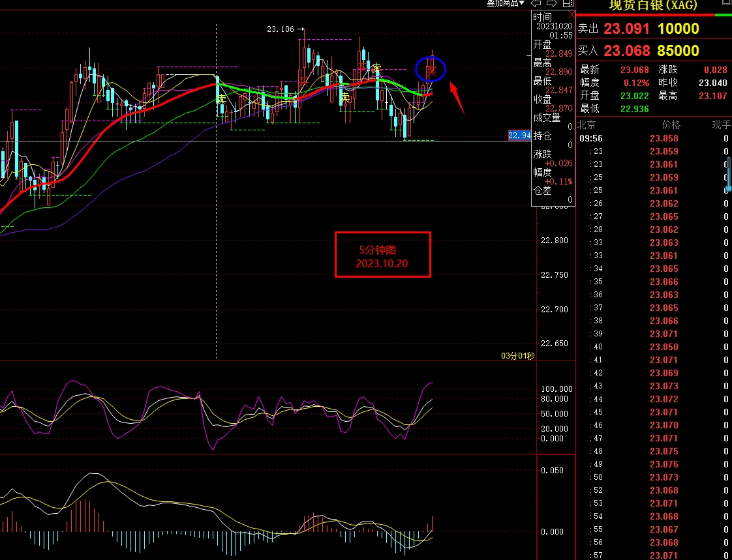Click the 现货白银 (XAG) title
The height and width of the screenshot is (560, 732).
point(652,5)
